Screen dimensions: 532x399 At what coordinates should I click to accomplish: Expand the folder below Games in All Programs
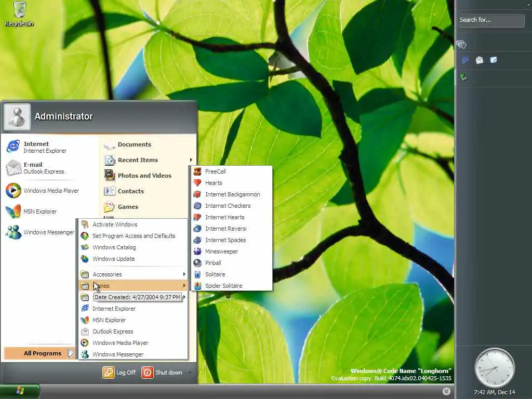(184, 297)
